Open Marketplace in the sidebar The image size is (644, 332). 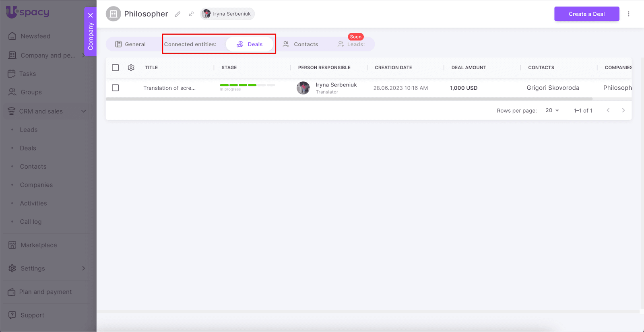pos(39,245)
